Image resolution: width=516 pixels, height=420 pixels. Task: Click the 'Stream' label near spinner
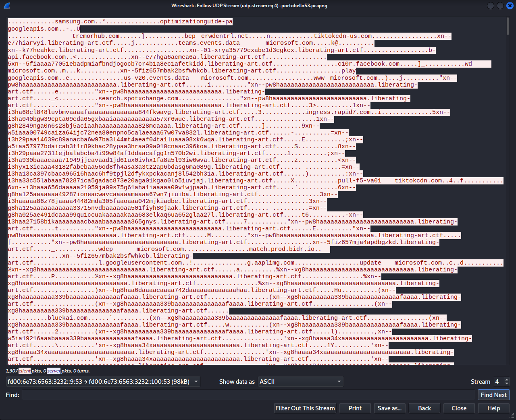[x=481, y=382]
